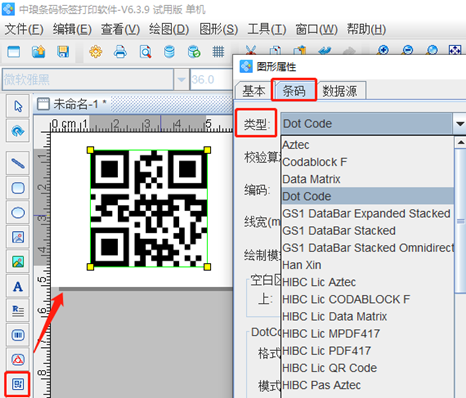The height and width of the screenshot is (398, 466).
Task: Switch to the 数据源 tab
Action: [x=340, y=91]
